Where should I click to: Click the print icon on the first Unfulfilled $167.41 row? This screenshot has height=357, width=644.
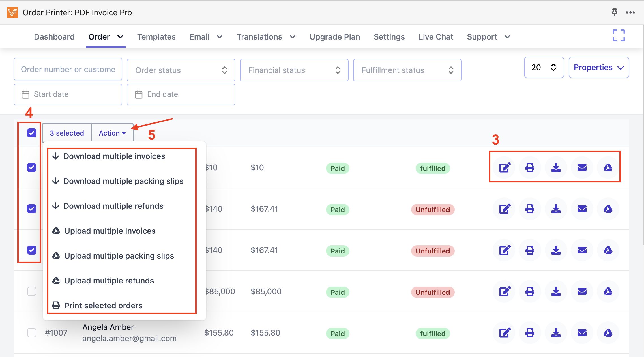(x=530, y=209)
